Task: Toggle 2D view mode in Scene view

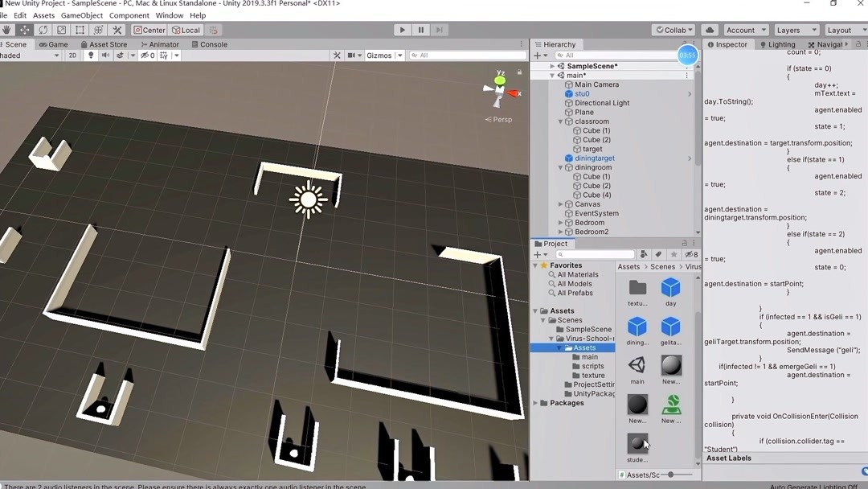Action: [x=73, y=55]
